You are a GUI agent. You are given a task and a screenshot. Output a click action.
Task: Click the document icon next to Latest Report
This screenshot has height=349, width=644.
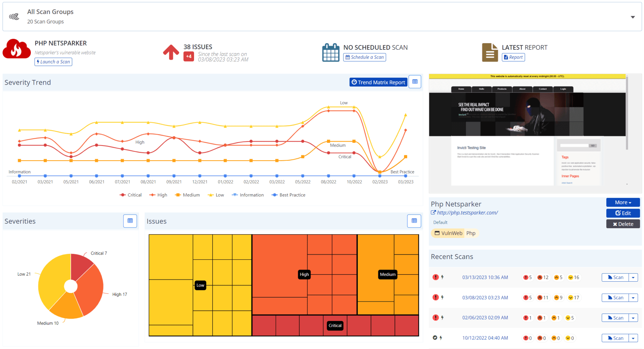coord(490,52)
